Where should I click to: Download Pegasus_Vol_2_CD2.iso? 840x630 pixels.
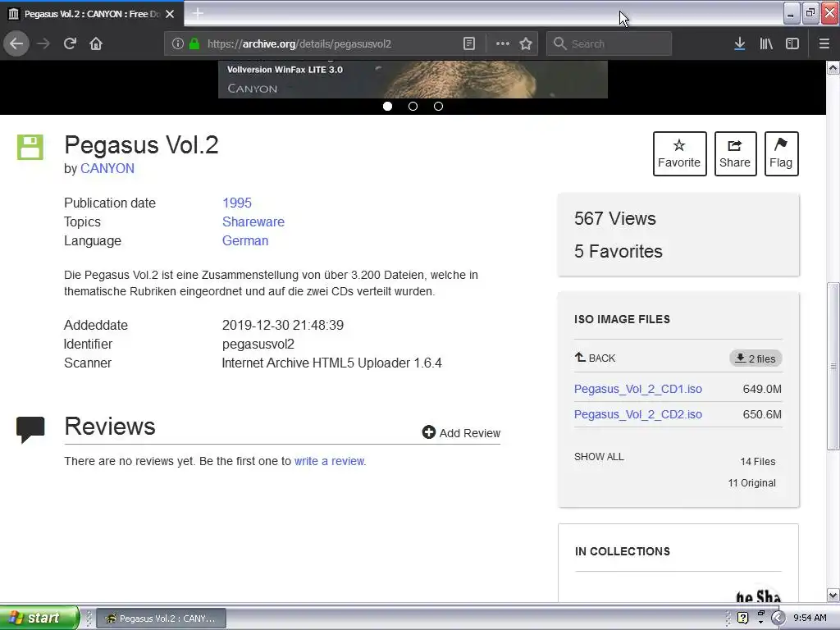[x=638, y=414]
